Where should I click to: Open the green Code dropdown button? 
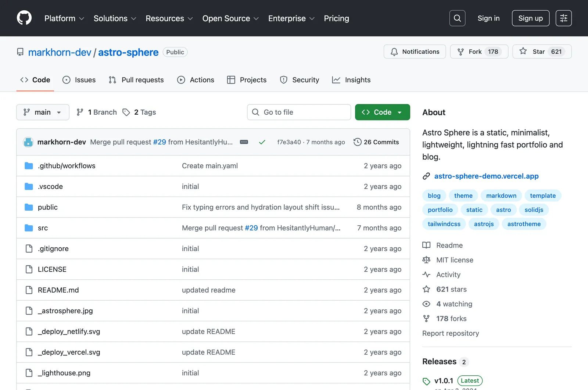(x=382, y=112)
